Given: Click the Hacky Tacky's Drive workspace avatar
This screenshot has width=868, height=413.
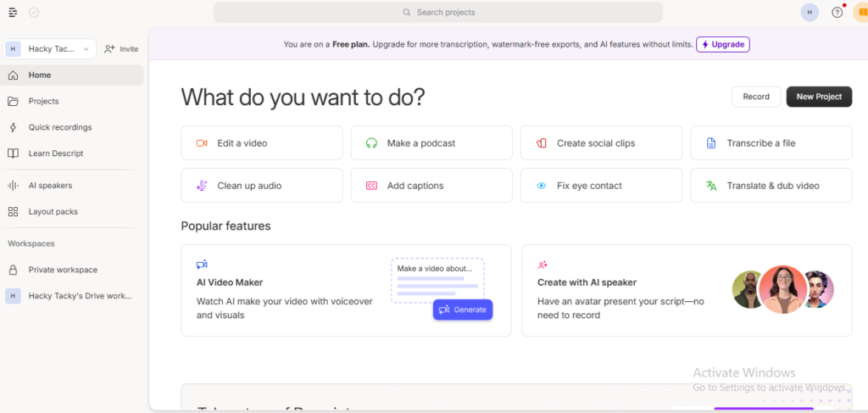Looking at the screenshot, I should (14, 296).
